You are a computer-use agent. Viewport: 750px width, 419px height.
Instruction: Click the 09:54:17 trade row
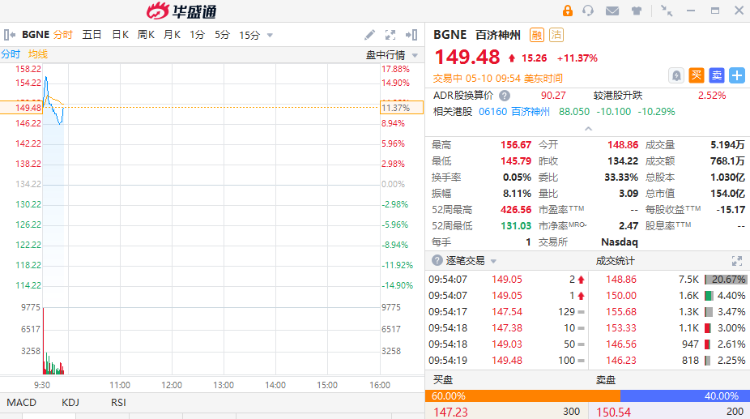[507, 311]
